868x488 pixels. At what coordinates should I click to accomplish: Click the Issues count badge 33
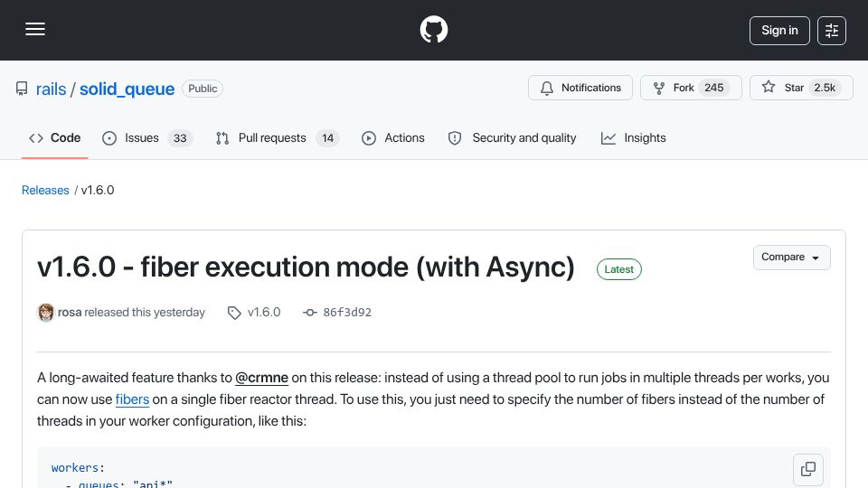180,138
